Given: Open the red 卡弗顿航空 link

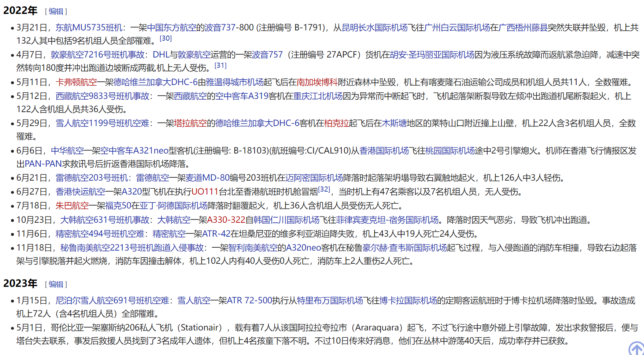Looking at the screenshot, I should pyautogui.click(x=76, y=82).
